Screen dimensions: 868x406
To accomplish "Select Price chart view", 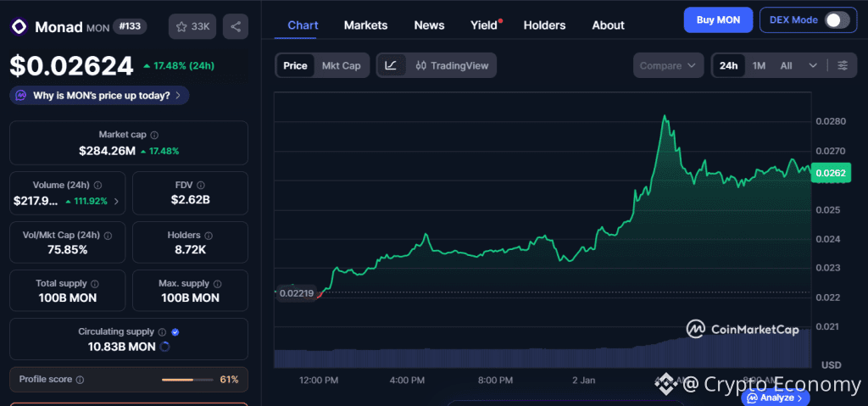I will (x=295, y=65).
